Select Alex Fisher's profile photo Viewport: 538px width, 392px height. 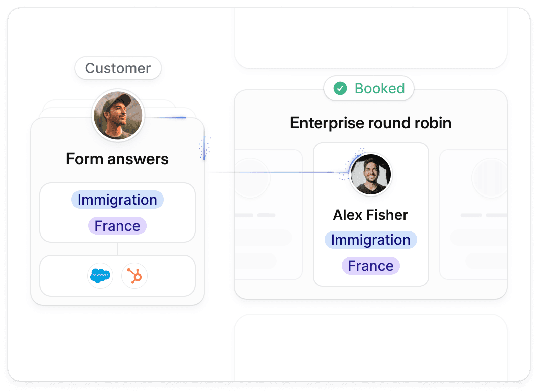pos(370,174)
